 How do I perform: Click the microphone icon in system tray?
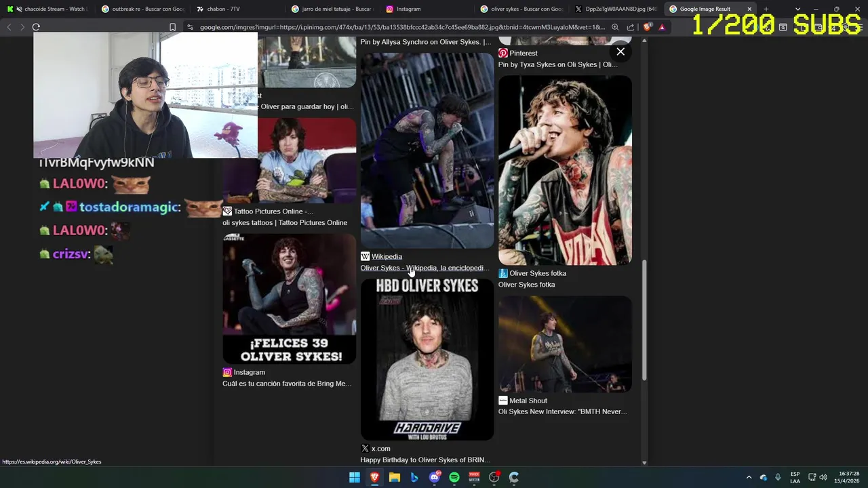[x=778, y=477]
